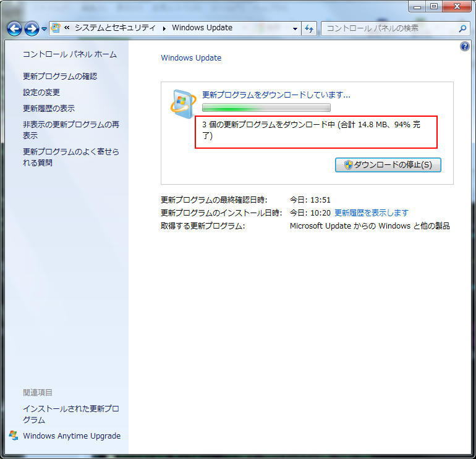This screenshot has width=476, height=459.
Task: Go forward with the Forward arrow button
Action: click(x=32, y=29)
